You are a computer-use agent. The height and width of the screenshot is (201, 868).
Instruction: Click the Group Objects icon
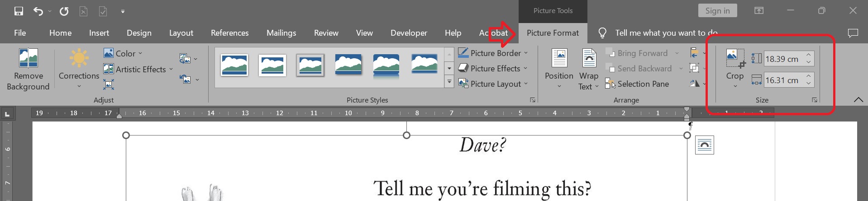pos(694,68)
